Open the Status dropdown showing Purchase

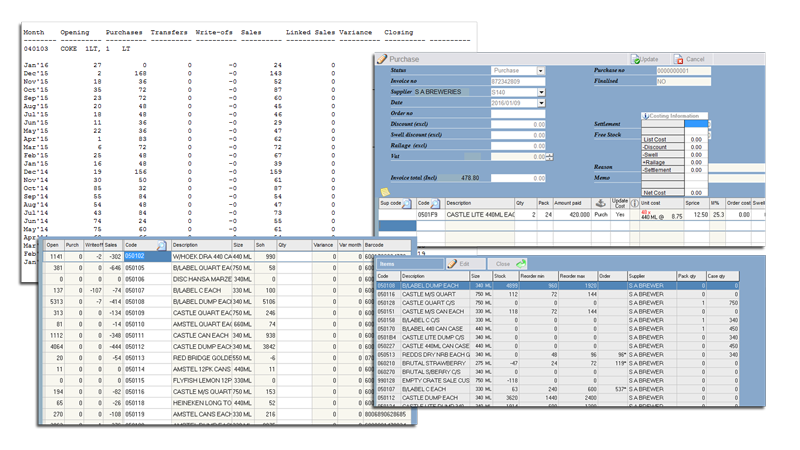click(540, 70)
